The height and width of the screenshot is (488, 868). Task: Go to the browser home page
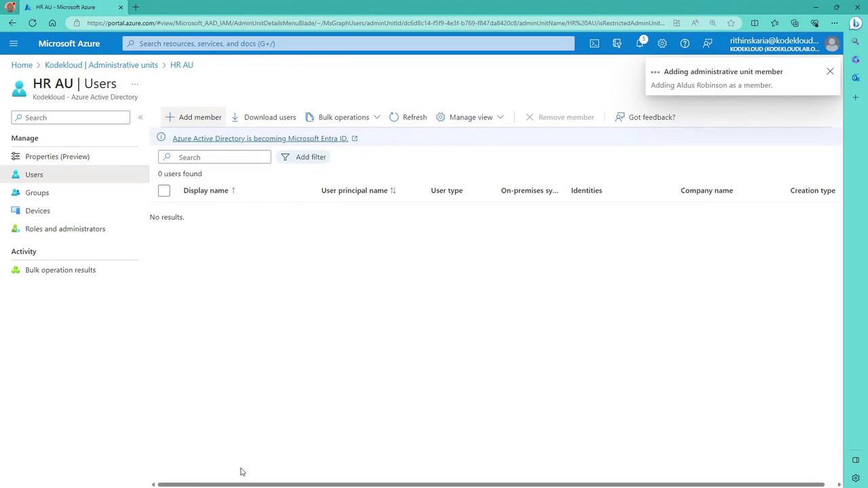pyautogui.click(x=52, y=23)
